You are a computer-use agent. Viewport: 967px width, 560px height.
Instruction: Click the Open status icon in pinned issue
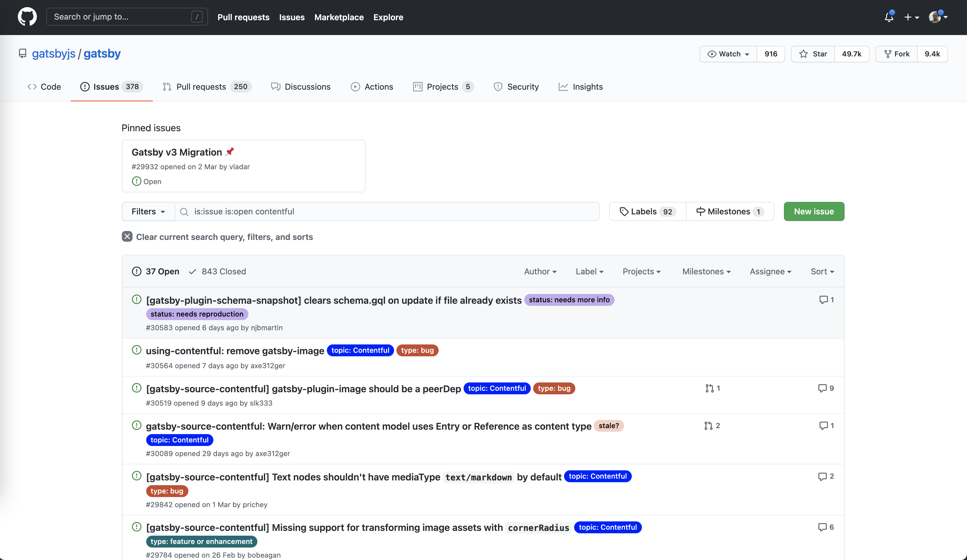(x=136, y=181)
